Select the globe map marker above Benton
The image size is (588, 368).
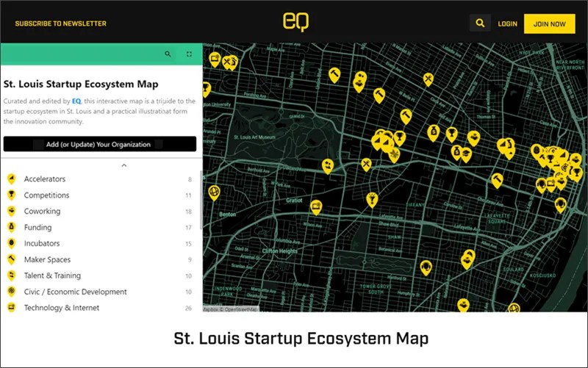pyautogui.click(x=214, y=192)
